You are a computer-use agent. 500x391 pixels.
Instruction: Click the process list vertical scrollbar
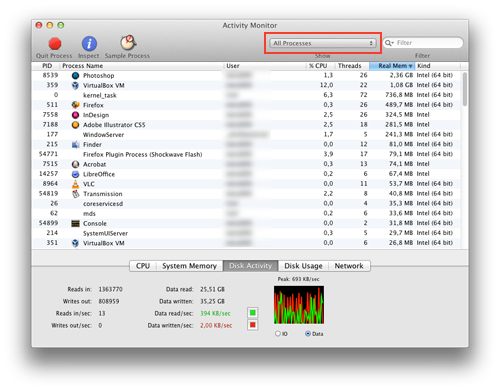[465, 89]
